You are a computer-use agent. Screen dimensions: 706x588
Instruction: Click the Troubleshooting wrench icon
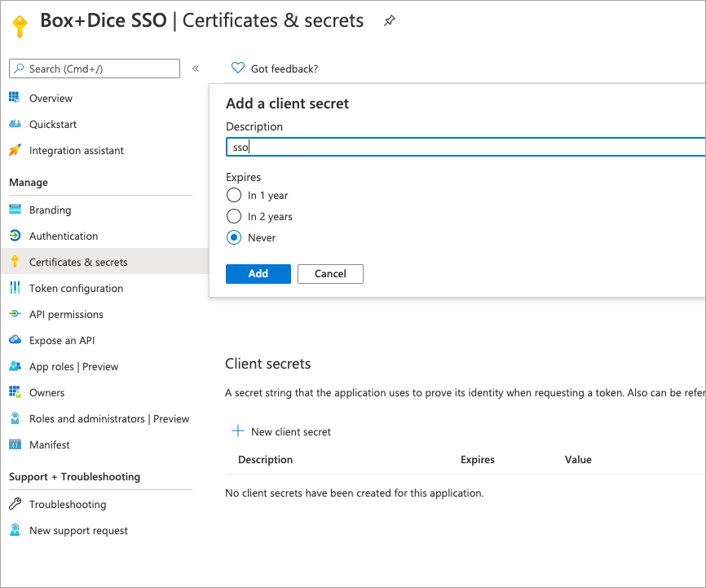click(15, 504)
